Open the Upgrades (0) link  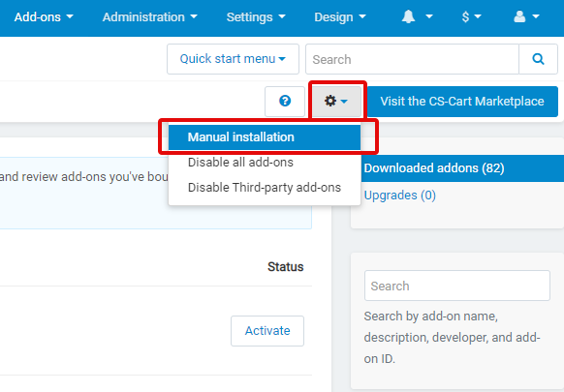399,196
